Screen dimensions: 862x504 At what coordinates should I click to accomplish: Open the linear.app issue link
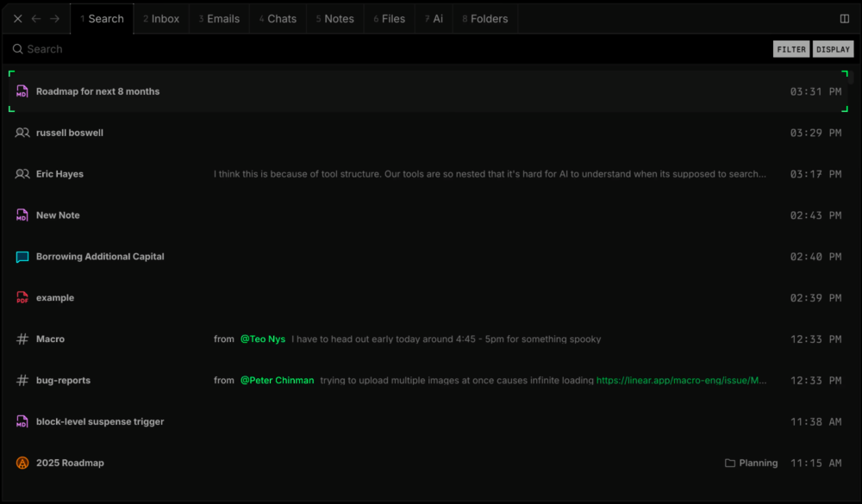point(681,381)
